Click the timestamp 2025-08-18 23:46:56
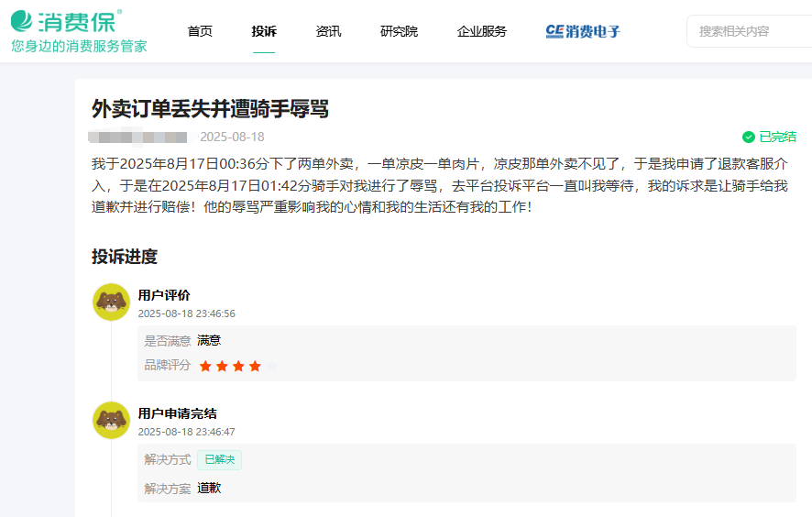 coord(186,313)
